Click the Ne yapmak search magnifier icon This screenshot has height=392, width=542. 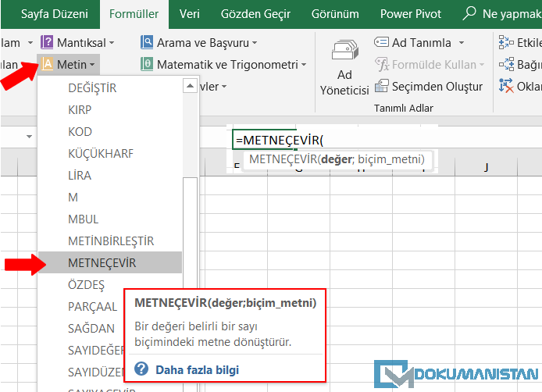click(x=469, y=13)
